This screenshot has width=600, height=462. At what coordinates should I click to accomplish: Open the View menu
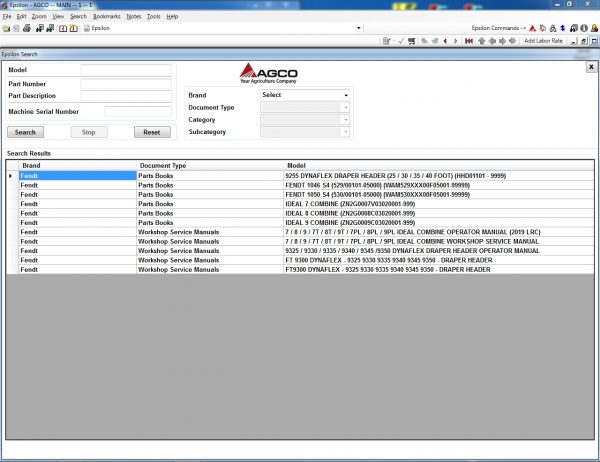pyautogui.click(x=58, y=16)
